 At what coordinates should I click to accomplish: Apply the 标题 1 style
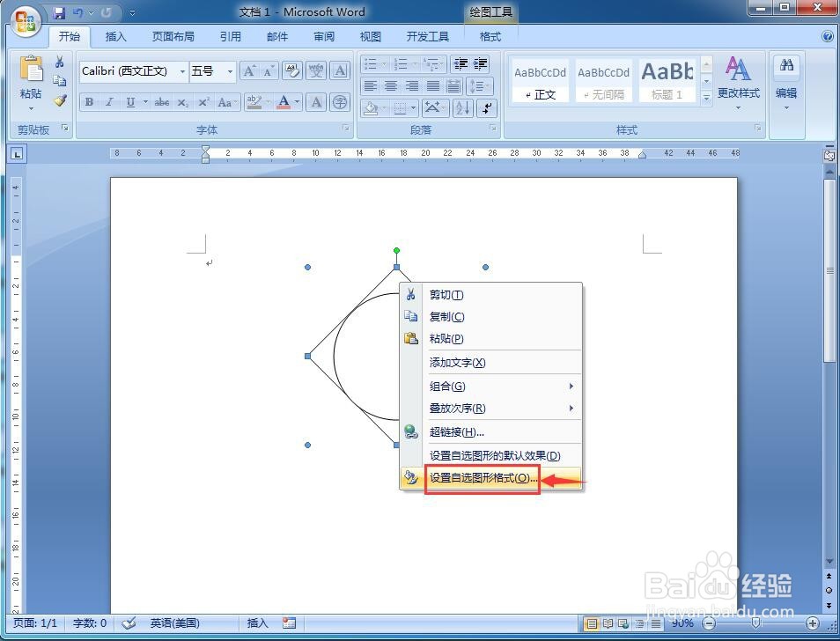(667, 80)
